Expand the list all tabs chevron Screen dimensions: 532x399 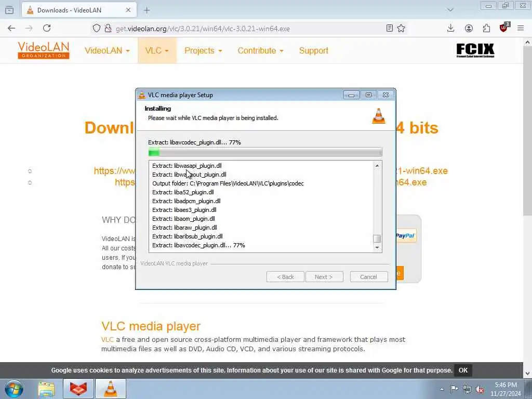(x=450, y=10)
